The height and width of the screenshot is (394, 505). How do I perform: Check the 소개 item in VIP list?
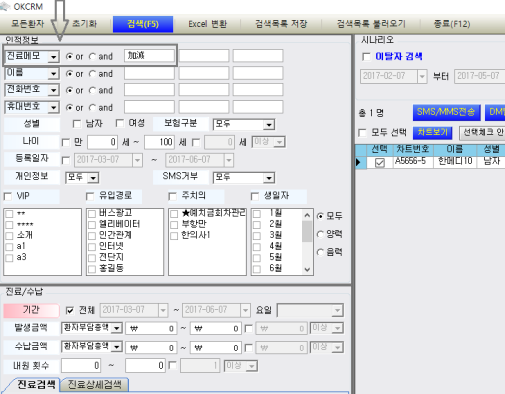point(9,236)
